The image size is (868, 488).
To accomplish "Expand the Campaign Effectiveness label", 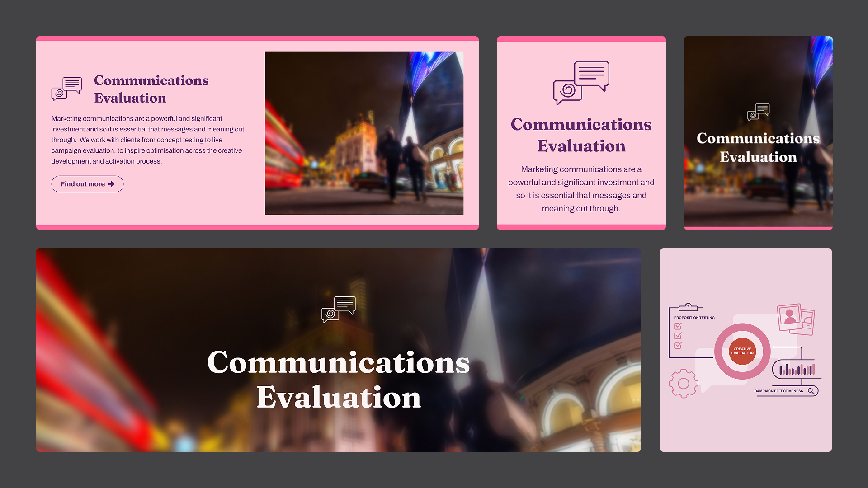I will (x=778, y=391).
